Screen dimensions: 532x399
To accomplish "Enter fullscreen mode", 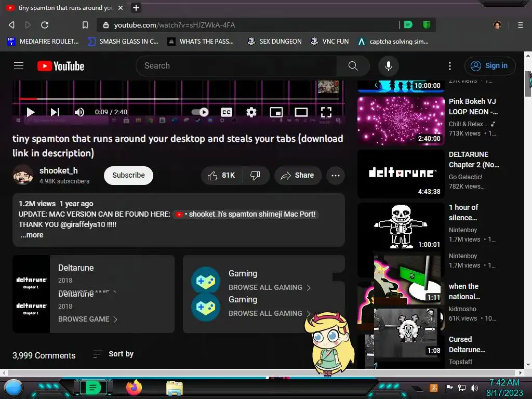I will [x=326, y=112].
